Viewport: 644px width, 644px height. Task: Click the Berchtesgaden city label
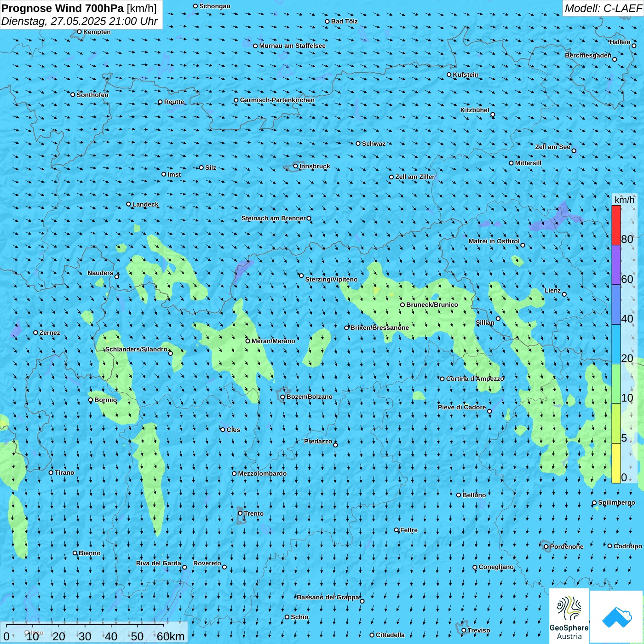[x=588, y=55]
